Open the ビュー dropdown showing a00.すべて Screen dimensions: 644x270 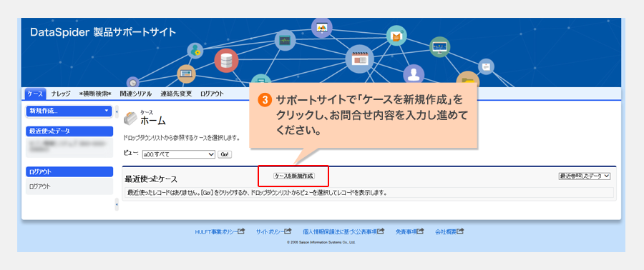point(178,154)
